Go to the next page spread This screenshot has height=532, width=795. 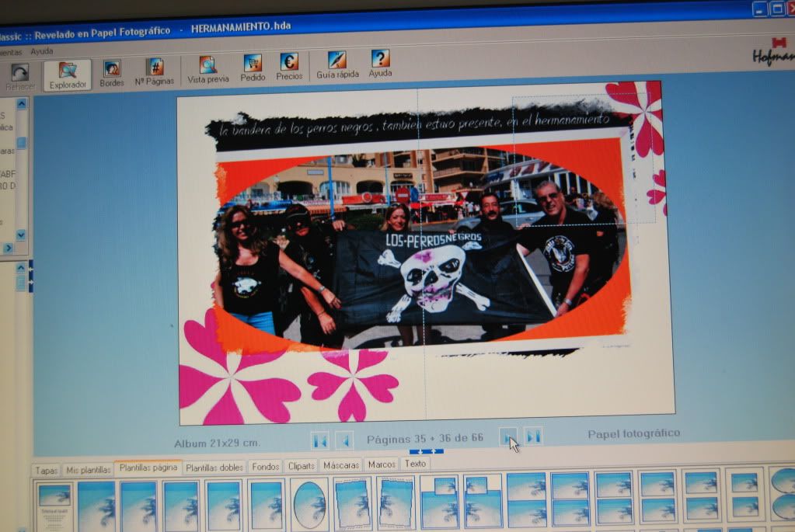point(508,436)
